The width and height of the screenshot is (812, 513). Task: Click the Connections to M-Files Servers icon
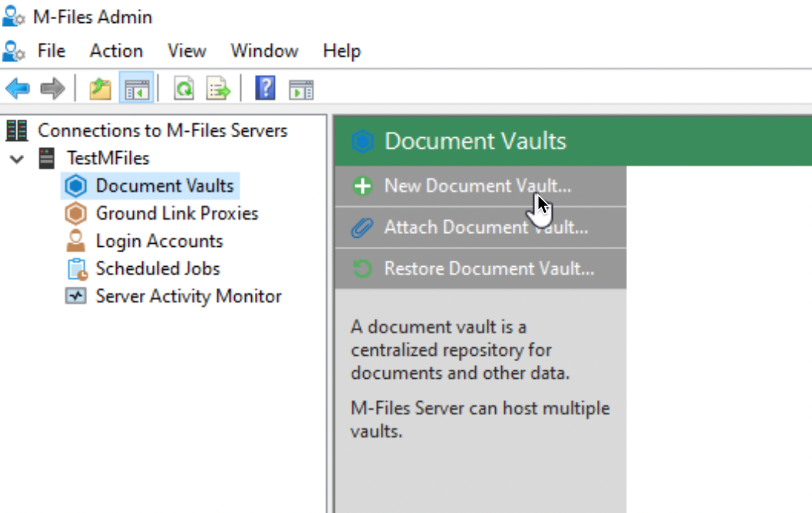(x=17, y=130)
